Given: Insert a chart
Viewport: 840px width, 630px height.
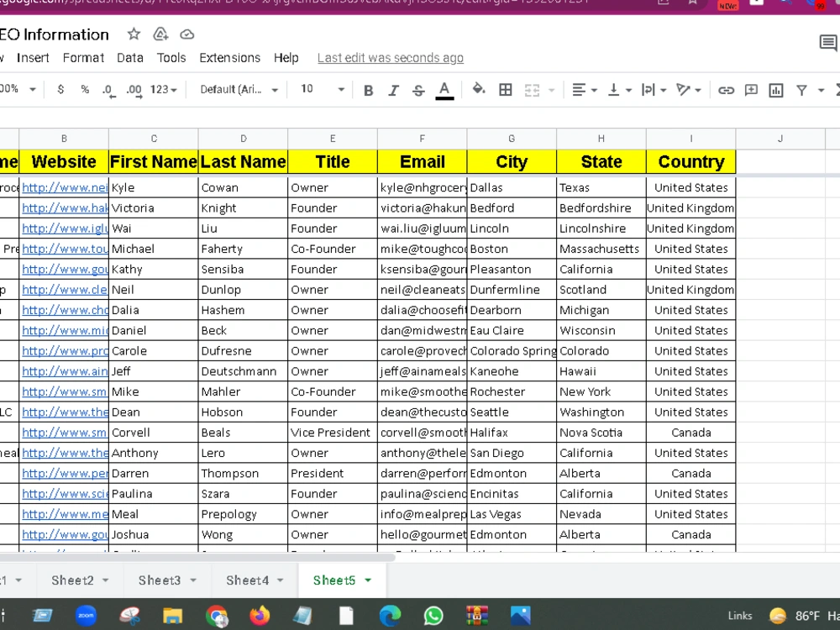Looking at the screenshot, I should coord(775,90).
